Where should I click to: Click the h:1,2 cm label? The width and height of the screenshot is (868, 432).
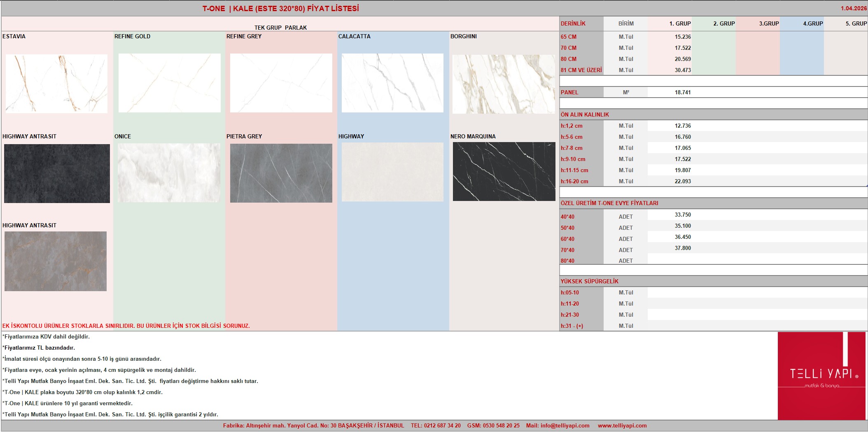(x=572, y=126)
